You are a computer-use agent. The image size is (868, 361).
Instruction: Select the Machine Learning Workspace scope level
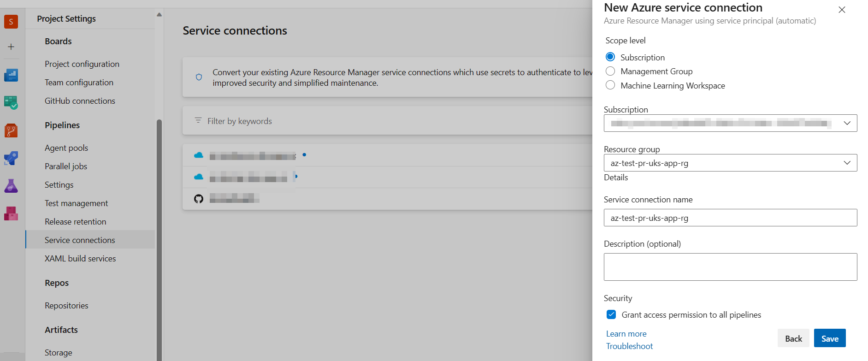coord(610,85)
